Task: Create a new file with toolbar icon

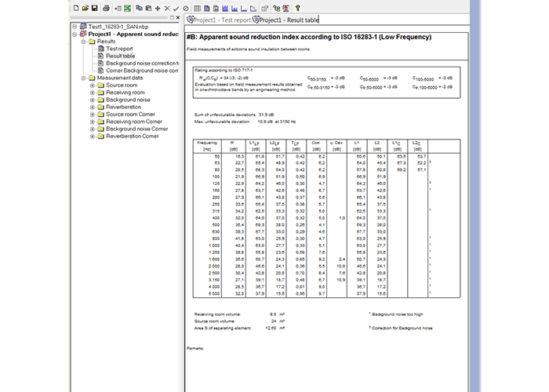Action: (x=76, y=8)
